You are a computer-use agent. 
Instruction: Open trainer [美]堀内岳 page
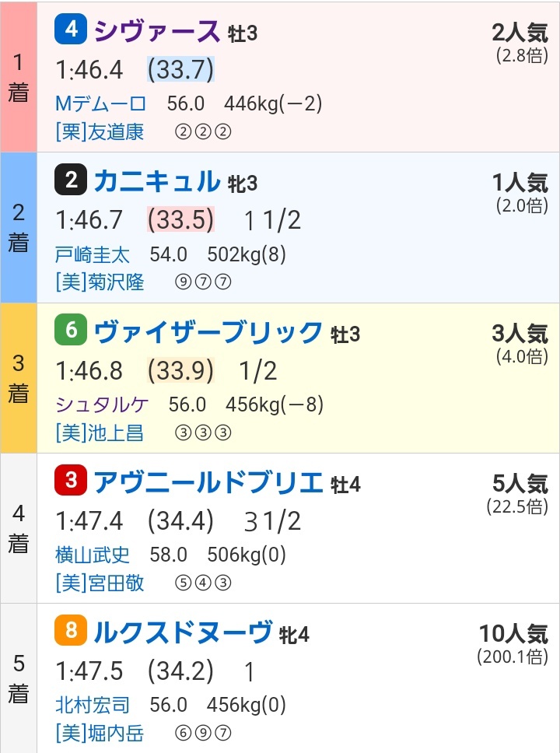100,734
